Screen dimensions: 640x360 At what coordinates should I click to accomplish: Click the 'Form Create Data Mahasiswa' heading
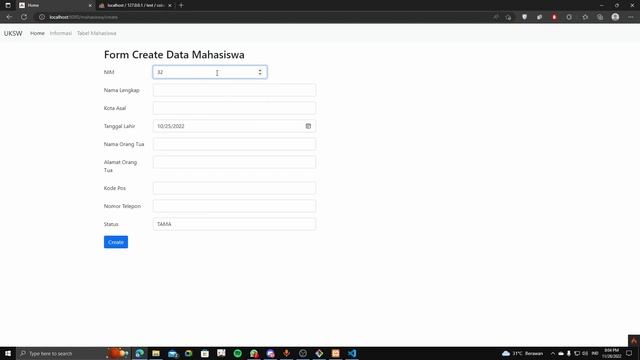point(174,55)
